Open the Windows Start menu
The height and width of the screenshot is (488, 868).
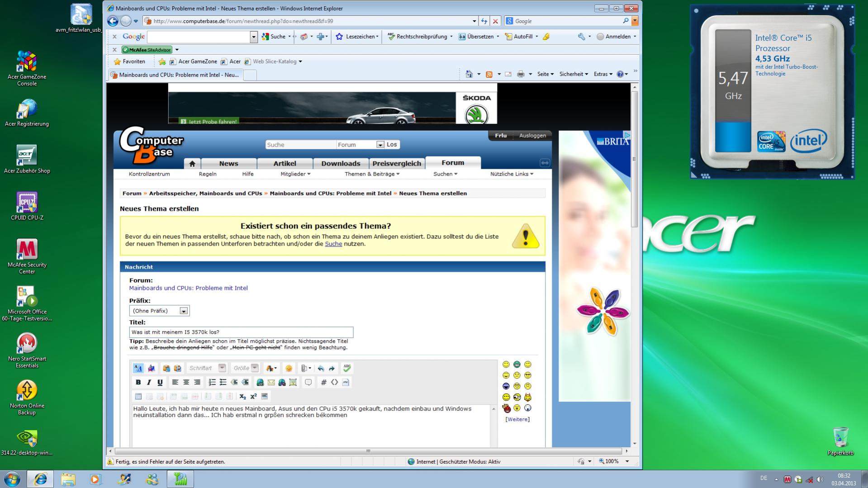[12, 479]
